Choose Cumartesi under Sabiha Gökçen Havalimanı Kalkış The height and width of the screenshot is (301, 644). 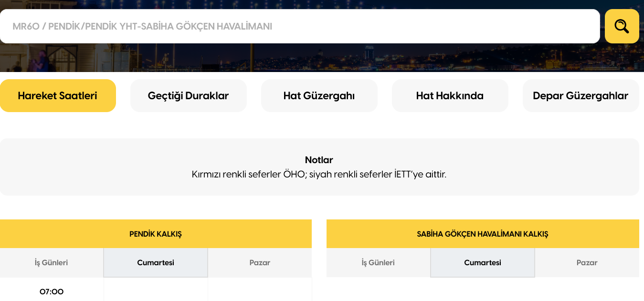(483, 262)
